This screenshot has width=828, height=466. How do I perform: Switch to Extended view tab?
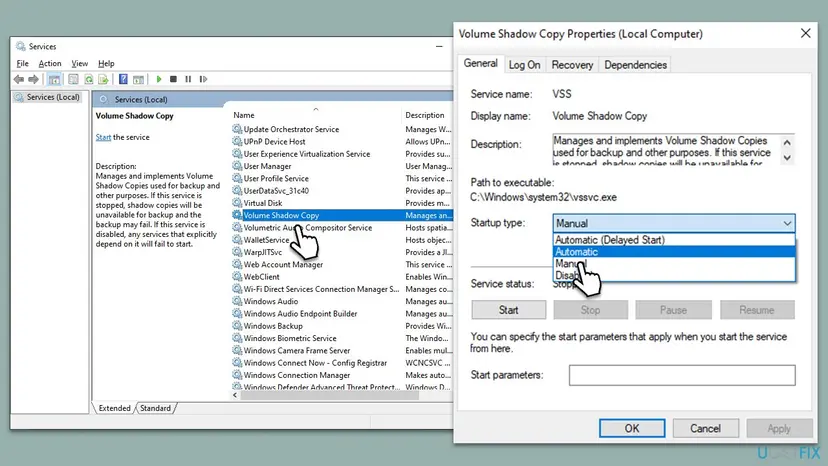tap(114, 408)
